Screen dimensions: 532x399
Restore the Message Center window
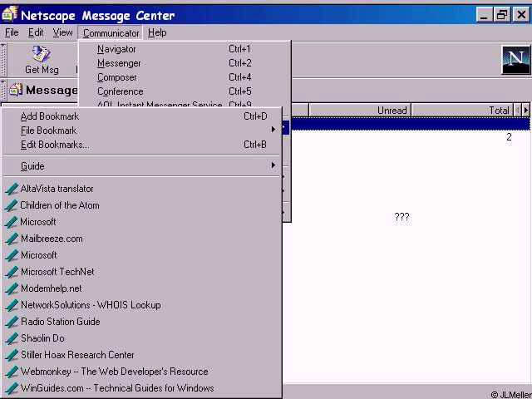click(x=502, y=15)
